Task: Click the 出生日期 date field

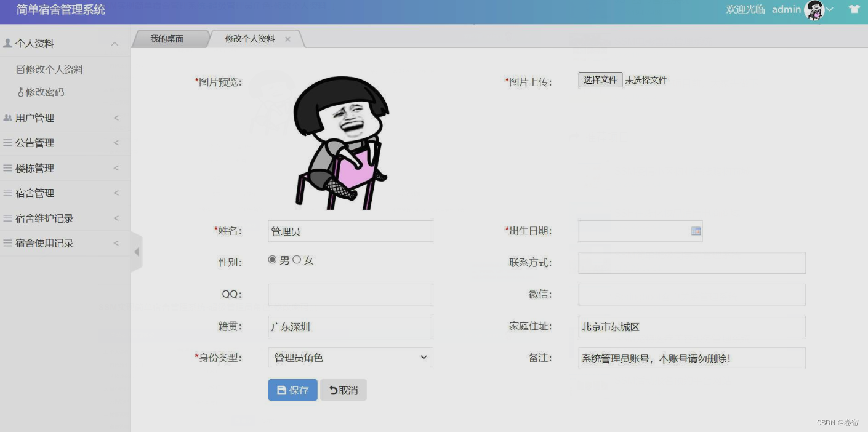Action: pos(640,231)
